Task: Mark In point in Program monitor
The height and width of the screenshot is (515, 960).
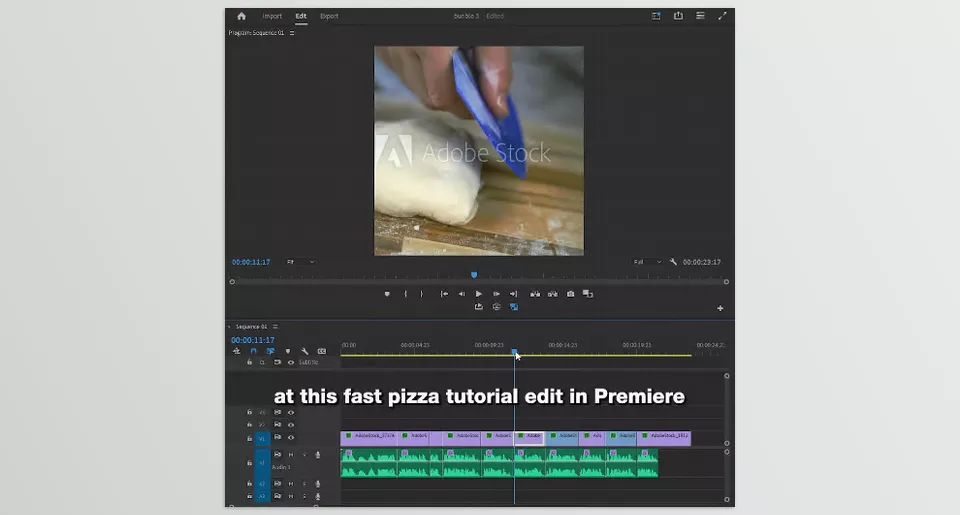Action: (x=405, y=294)
